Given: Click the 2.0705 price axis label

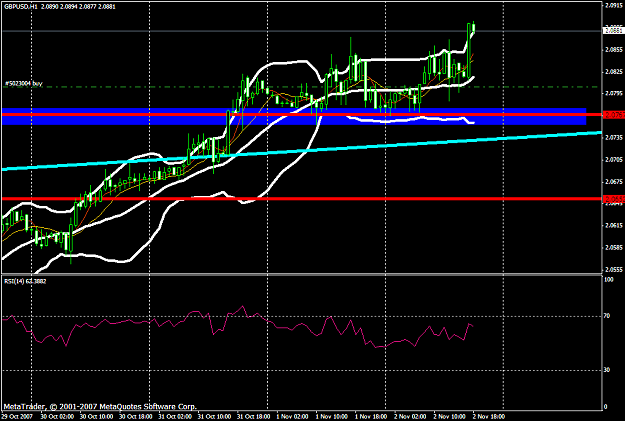Looking at the screenshot, I should pos(614,159).
